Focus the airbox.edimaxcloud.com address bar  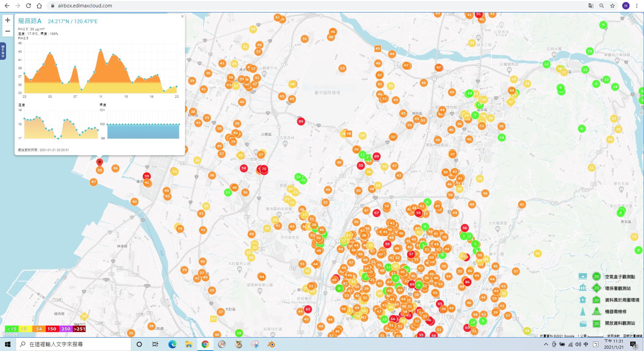[85, 6]
